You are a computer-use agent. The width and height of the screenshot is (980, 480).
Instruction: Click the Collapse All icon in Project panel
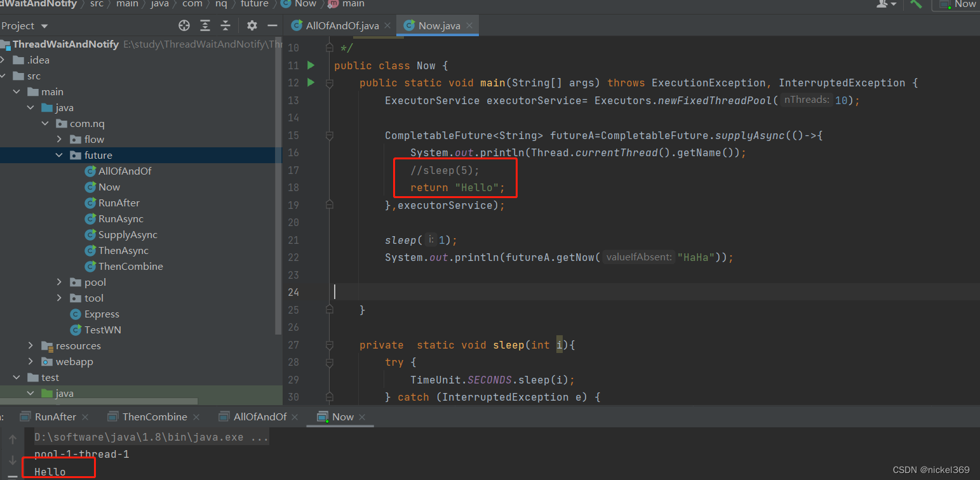pos(225,25)
